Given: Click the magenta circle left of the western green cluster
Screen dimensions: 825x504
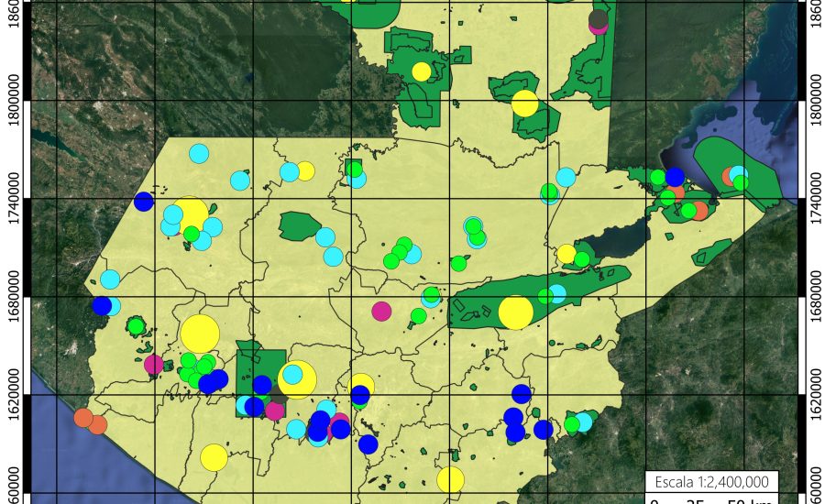Looking at the screenshot, I should point(154,365).
